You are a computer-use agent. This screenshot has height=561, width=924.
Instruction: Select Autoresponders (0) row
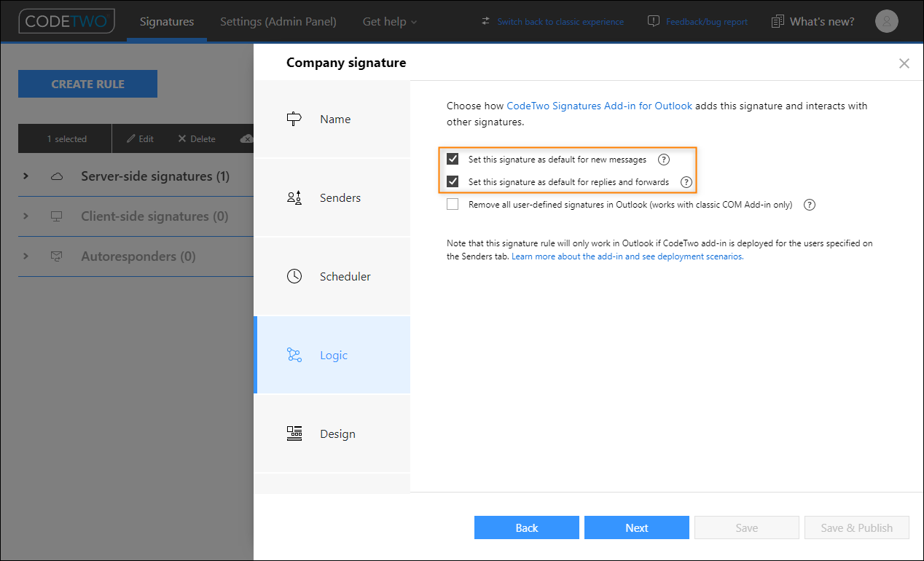click(x=136, y=256)
